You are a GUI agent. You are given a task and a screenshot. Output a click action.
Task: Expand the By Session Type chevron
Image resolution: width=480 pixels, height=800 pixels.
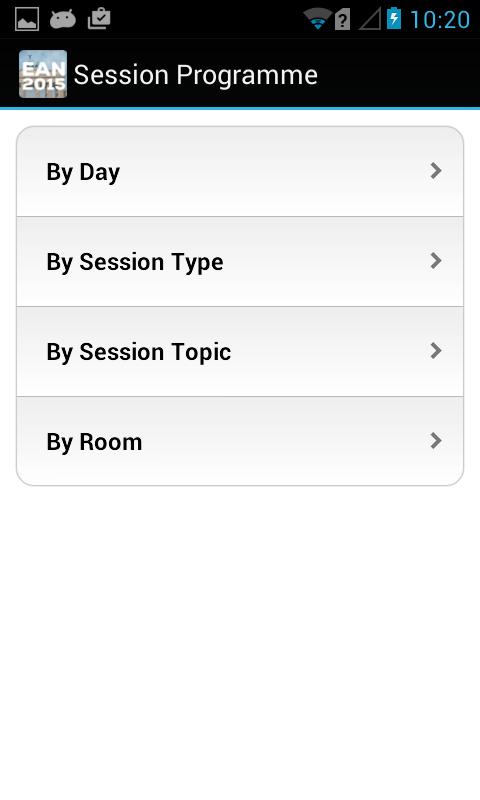(436, 261)
